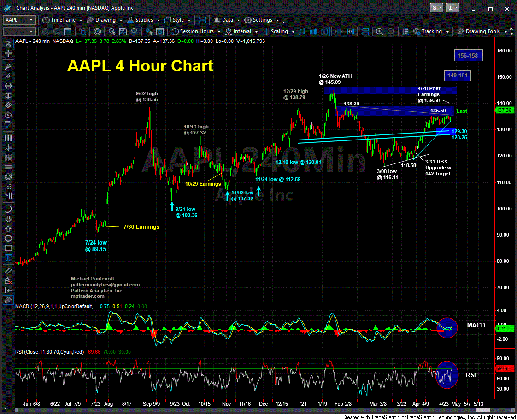This screenshot has height=420, width=517.
Task: Toggle the candlestick chart type
Action: pyautogui.click(x=313, y=32)
